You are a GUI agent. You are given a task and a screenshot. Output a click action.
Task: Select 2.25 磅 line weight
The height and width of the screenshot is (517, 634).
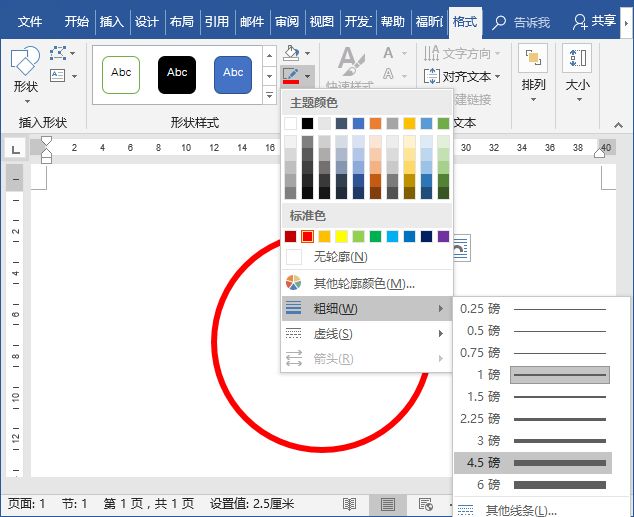click(533, 419)
